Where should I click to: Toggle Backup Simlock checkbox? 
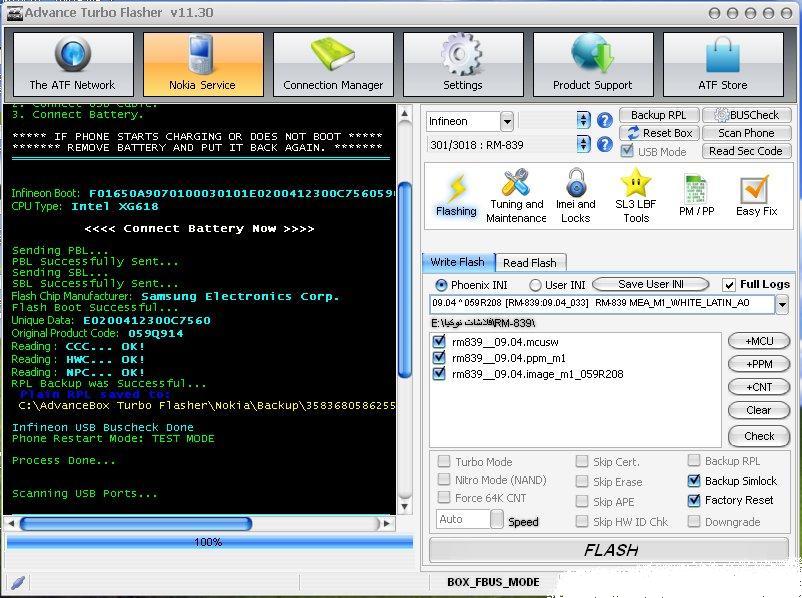coord(694,480)
